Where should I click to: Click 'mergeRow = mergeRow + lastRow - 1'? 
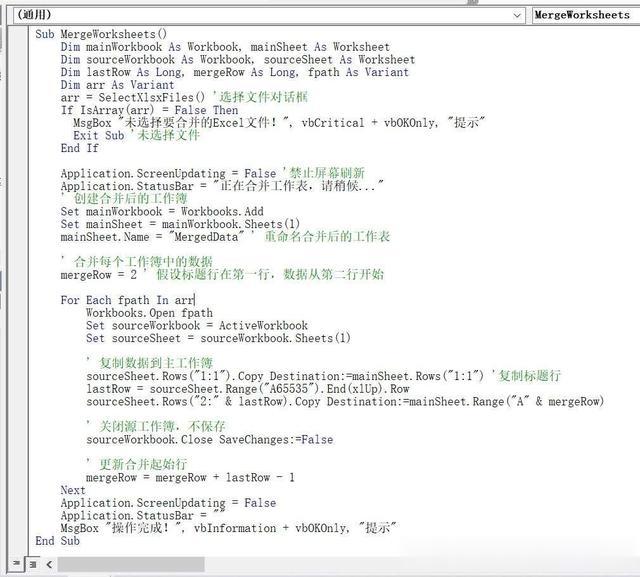190,477
